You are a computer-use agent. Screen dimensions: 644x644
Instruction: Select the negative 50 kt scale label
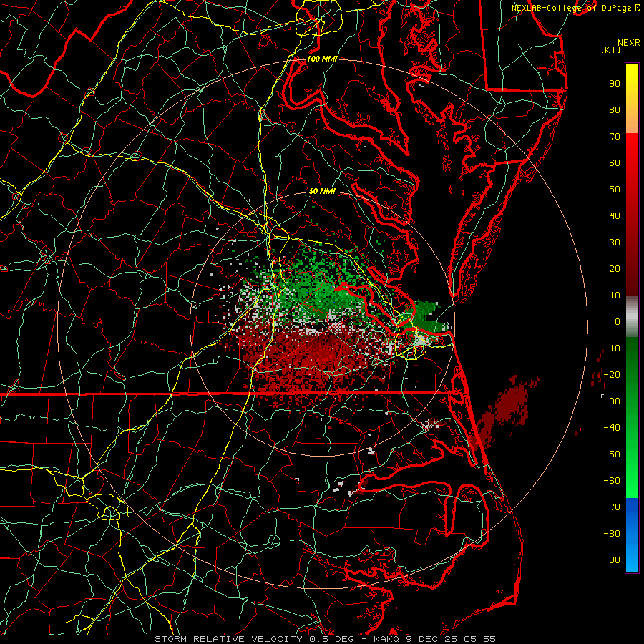[x=612, y=454]
